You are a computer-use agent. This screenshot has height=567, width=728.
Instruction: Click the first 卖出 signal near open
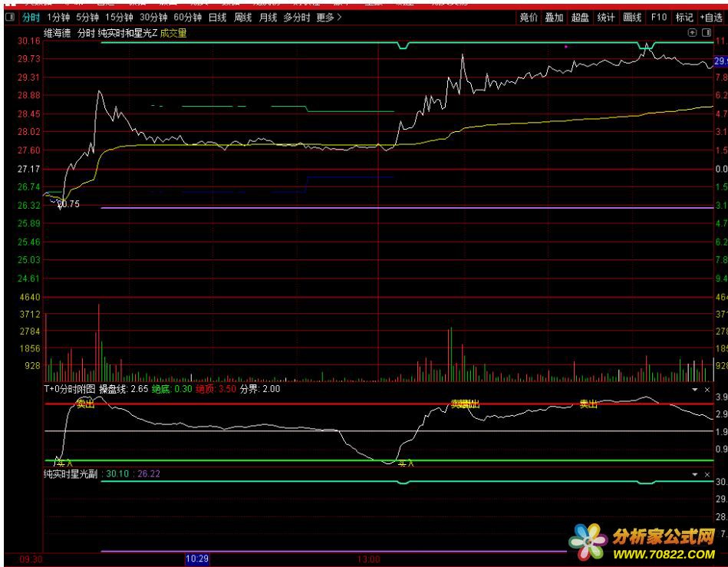[x=85, y=404]
